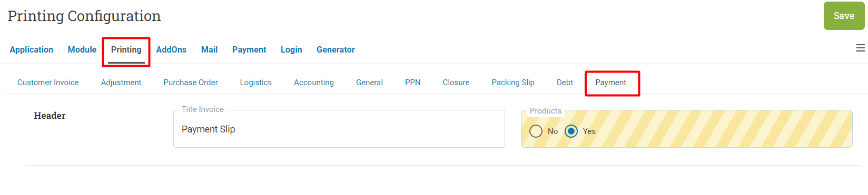Click the Title Invoice input field
868x195 pixels.
coord(339,129)
